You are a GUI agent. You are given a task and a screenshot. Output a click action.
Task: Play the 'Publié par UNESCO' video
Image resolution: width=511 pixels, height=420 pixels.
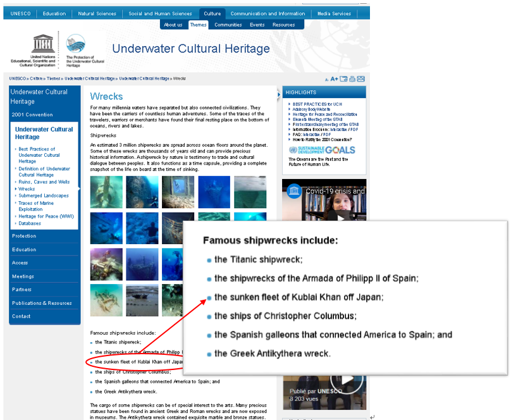347,380
